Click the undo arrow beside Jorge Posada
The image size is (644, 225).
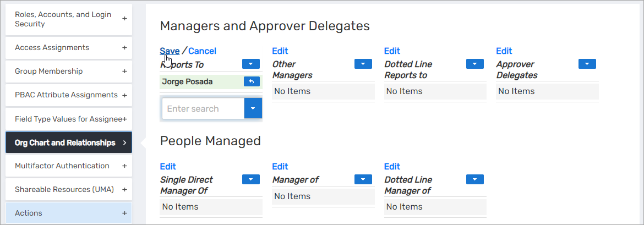tap(251, 82)
